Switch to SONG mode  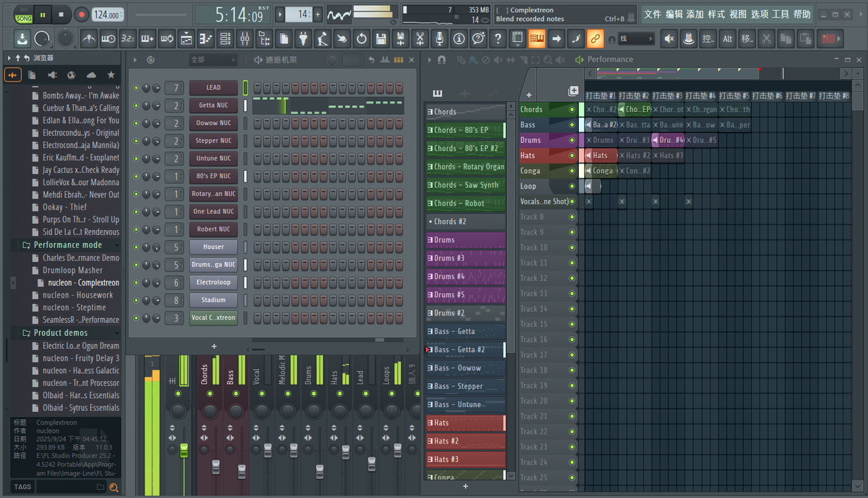point(24,18)
